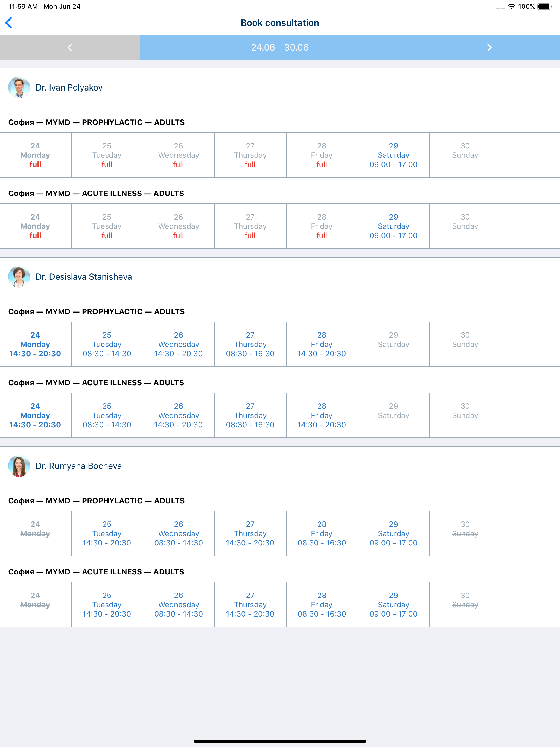Open Dr. Desislava Stanisheva's avatar

coord(19,277)
